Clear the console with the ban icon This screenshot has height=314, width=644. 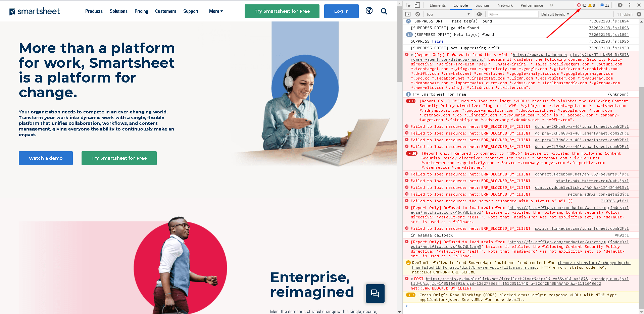pos(417,14)
